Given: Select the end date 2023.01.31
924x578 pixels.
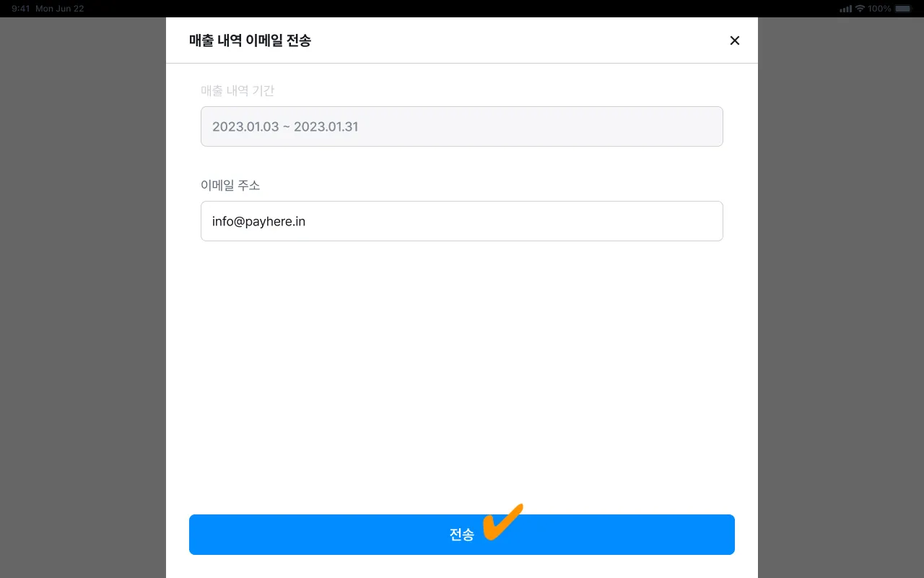Looking at the screenshot, I should 326,126.
